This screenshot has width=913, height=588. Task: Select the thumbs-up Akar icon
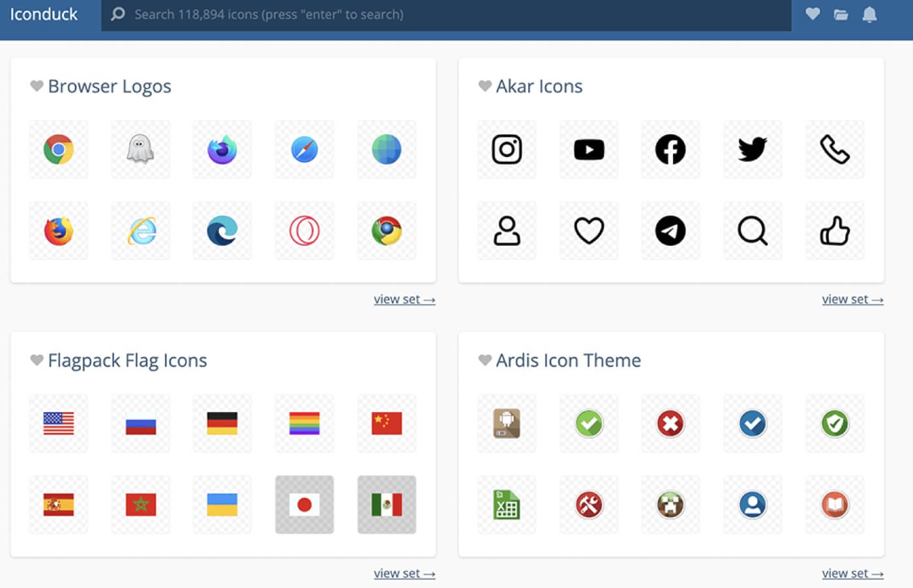pyautogui.click(x=835, y=231)
